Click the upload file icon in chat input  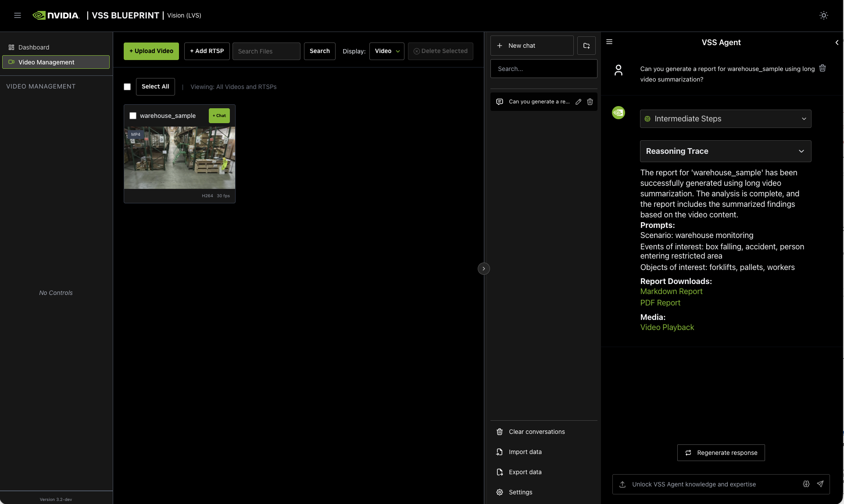(622, 484)
